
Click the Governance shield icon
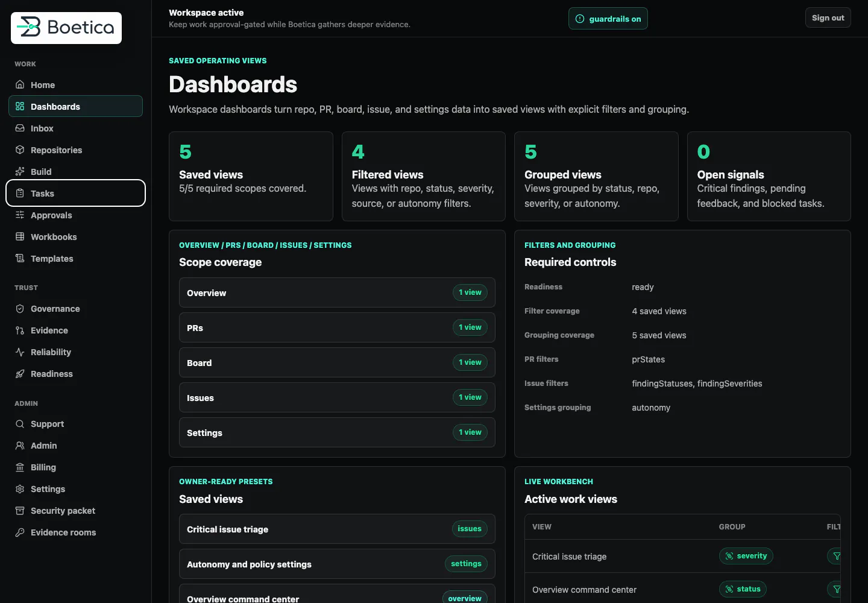coord(20,309)
